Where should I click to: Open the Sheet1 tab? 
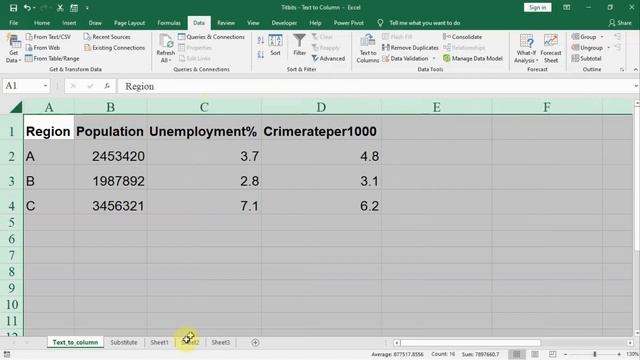[159, 342]
